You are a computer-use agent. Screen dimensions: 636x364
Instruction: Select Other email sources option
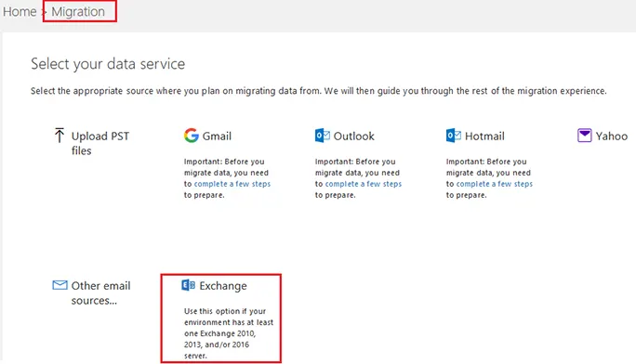tap(100, 292)
